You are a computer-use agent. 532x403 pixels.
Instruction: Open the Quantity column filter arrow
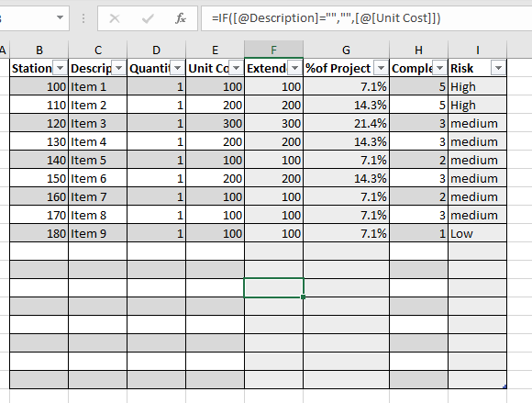pos(177,68)
